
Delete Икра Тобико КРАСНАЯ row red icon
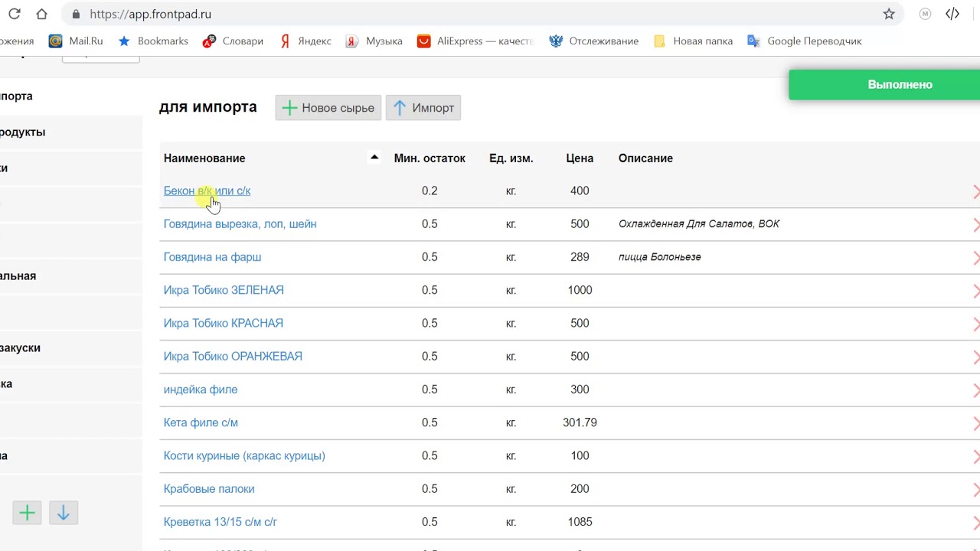coord(976,324)
